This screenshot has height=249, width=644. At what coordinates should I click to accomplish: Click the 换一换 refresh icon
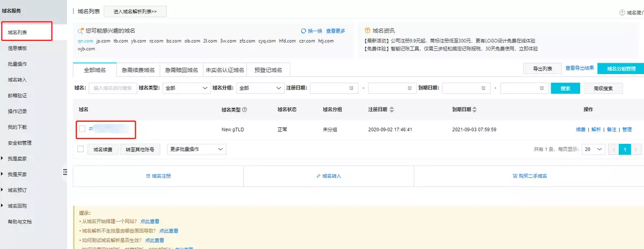304,31
